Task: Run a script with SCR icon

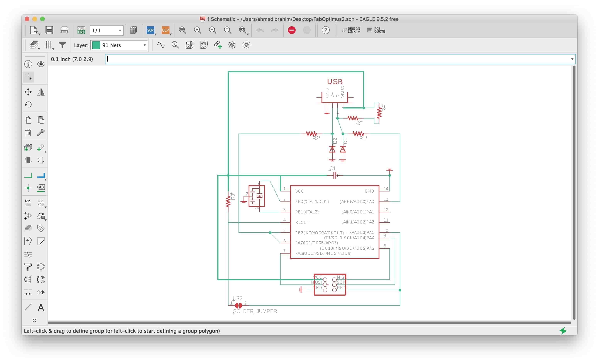Action: point(151,30)
